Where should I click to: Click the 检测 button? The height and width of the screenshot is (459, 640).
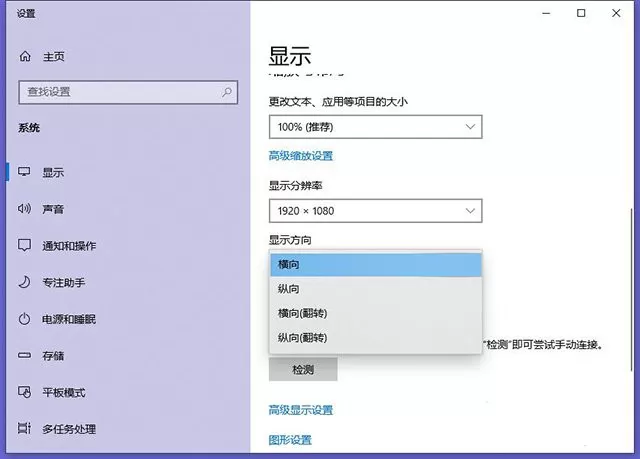point(303,370)
